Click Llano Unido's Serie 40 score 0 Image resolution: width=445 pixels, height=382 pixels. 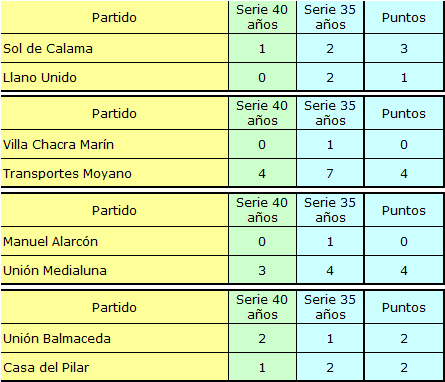(262, 78)
